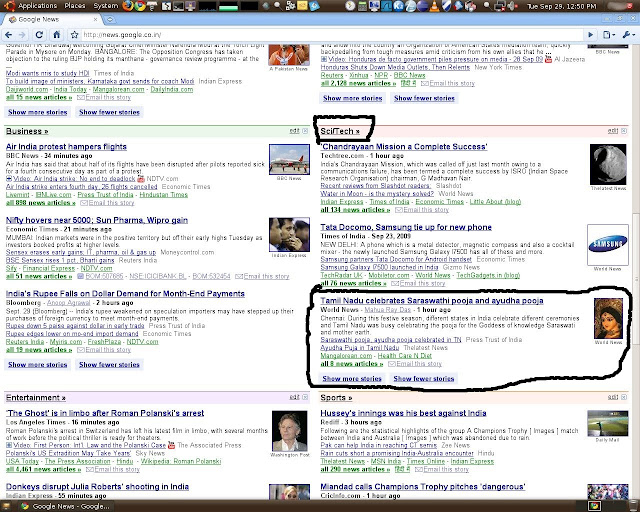Image resolution: width=640 pixels, height=512 pixels.
Task: Click the network monitor icon in the panel
Action: tap(500, 6)
